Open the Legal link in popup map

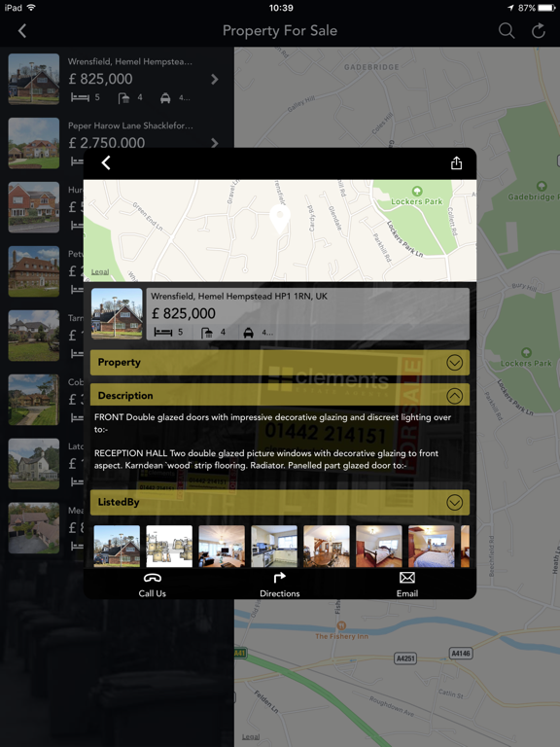tap(100, 271)
